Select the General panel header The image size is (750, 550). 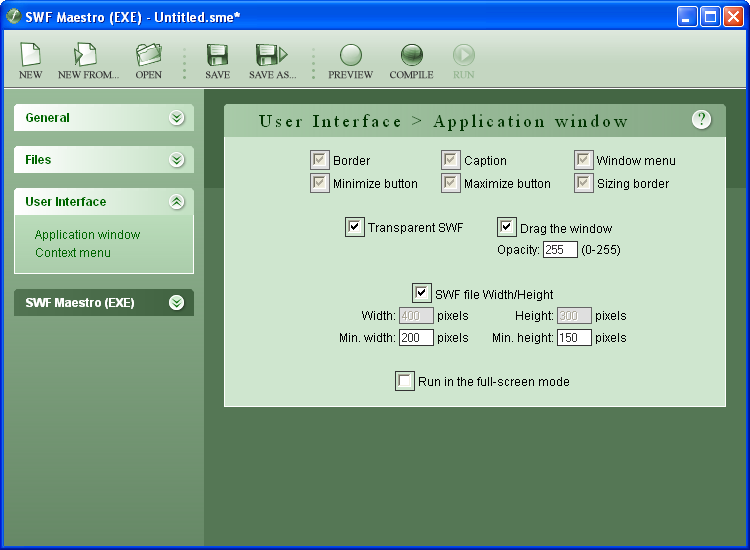104,118
